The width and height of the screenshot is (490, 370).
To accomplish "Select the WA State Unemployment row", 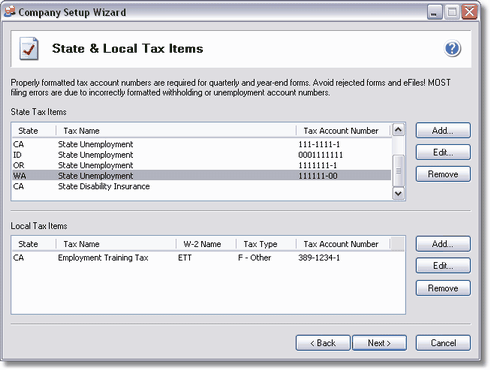I will (x=202, y=176).
